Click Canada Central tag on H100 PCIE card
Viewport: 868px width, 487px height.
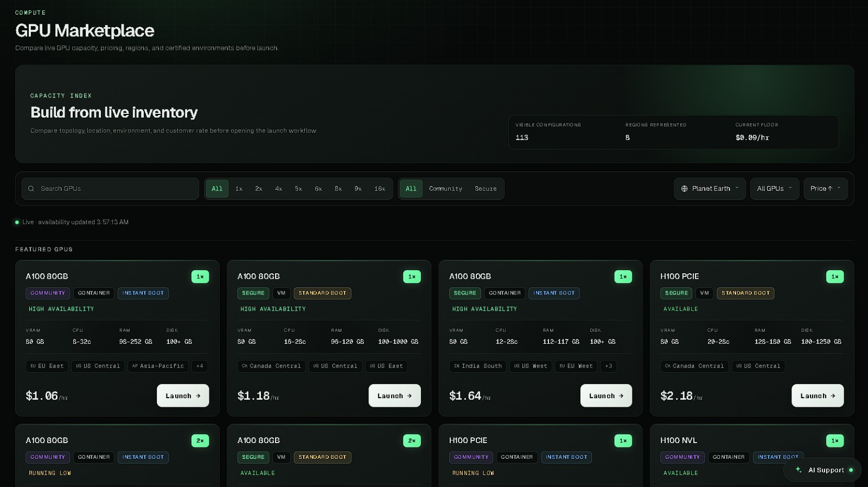coord(694,366)
